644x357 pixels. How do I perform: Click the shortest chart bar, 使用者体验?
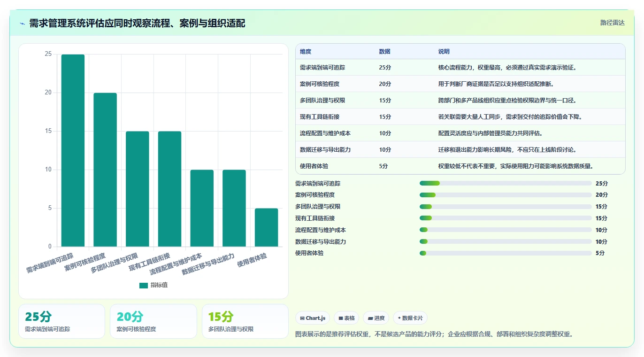tap(266, 227)
